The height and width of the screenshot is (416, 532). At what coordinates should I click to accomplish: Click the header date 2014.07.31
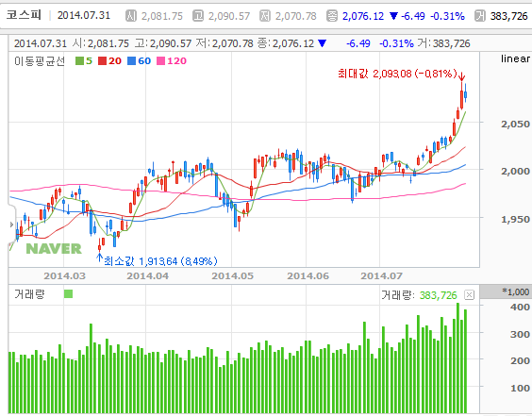click(84, 15)
